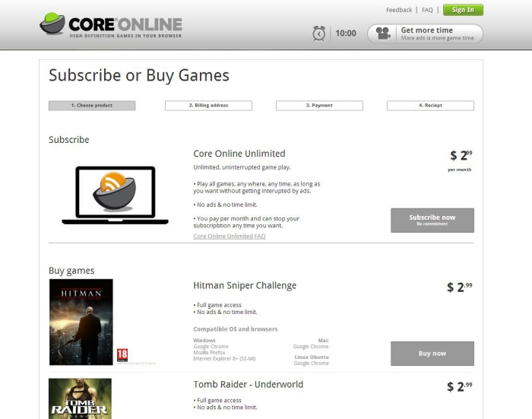532x419 pixels.
Task: Go to the Reciept step tab
Action: 430,105
